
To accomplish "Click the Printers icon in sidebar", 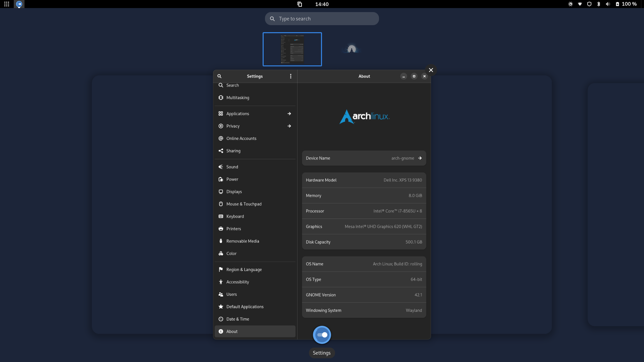I will [x=221, y=229].
